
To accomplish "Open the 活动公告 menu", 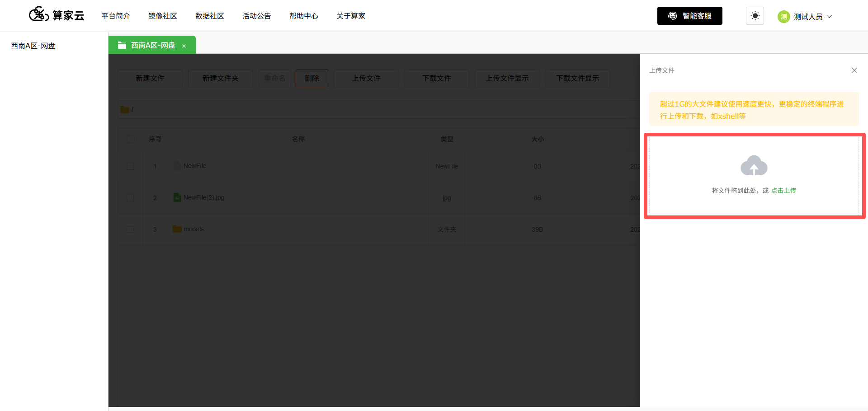I will coord(257,16).
